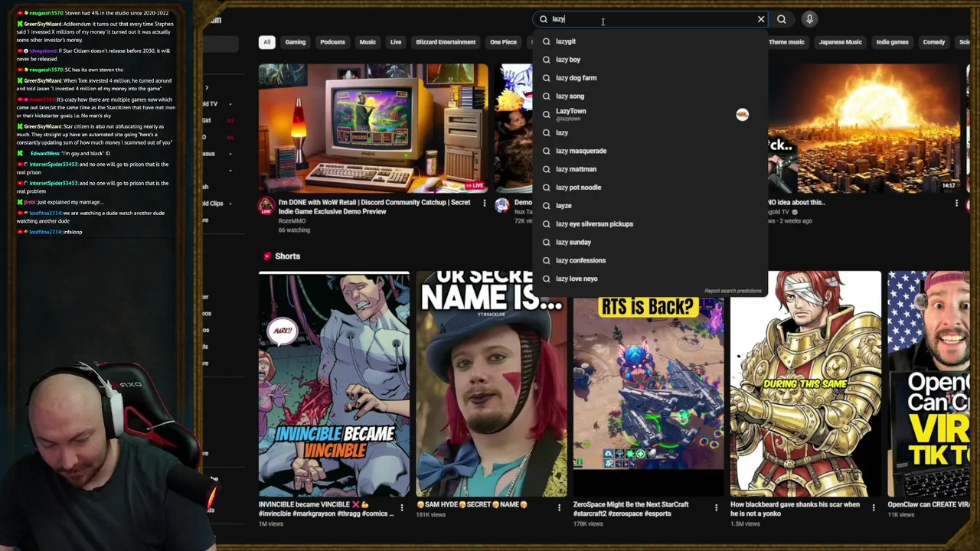Screen dimensions: 980x551
Task: Select the Japanese Music filter chip
Action: [841, 42]
